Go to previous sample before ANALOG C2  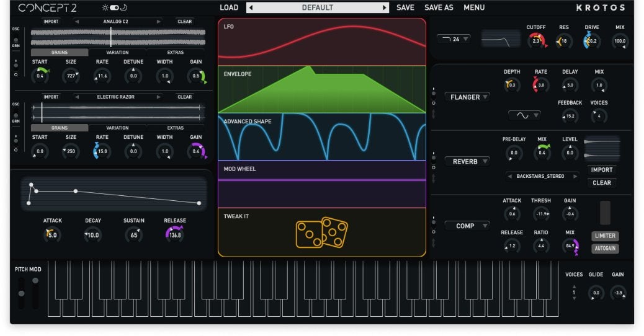tap(77, 22)
